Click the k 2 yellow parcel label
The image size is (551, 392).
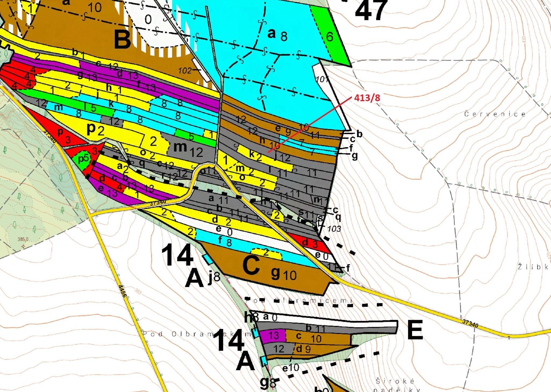tap(256, 155)
